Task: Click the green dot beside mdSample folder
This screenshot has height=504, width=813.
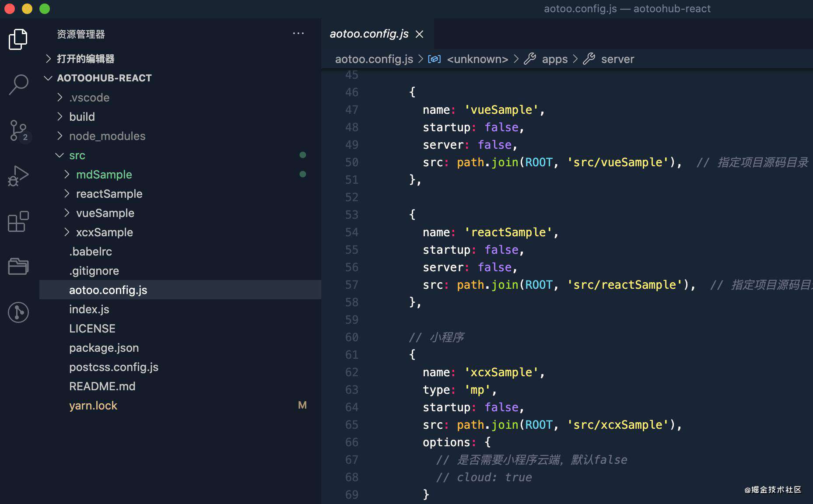Action: [x=302, y=174]
